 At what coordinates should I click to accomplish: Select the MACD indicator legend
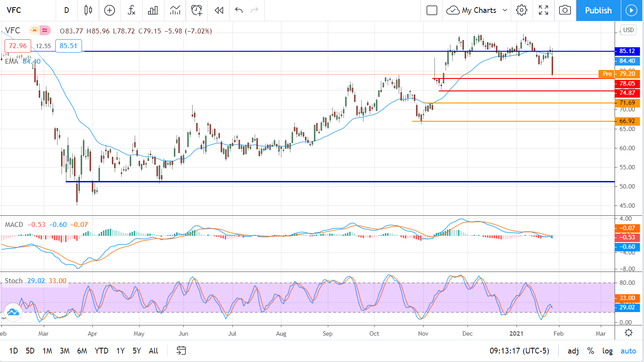pyautogui.click(x=13, y=225)
